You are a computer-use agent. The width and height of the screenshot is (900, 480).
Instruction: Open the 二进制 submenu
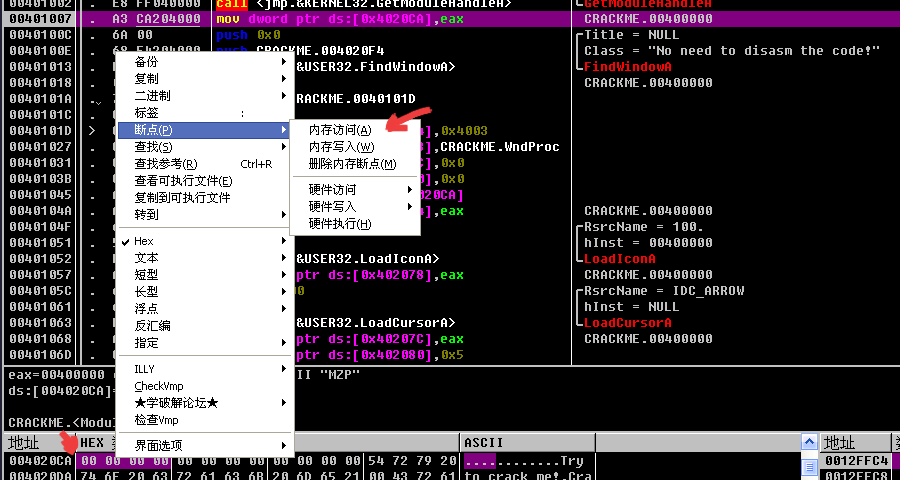pyautogui.click(x=205, y=96)
